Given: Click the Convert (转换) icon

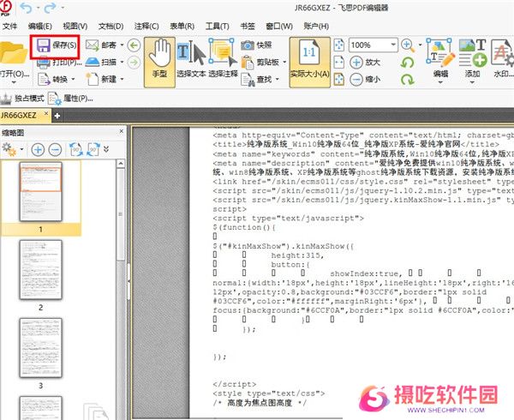Looking at the screenshot, I should (44, 79).
